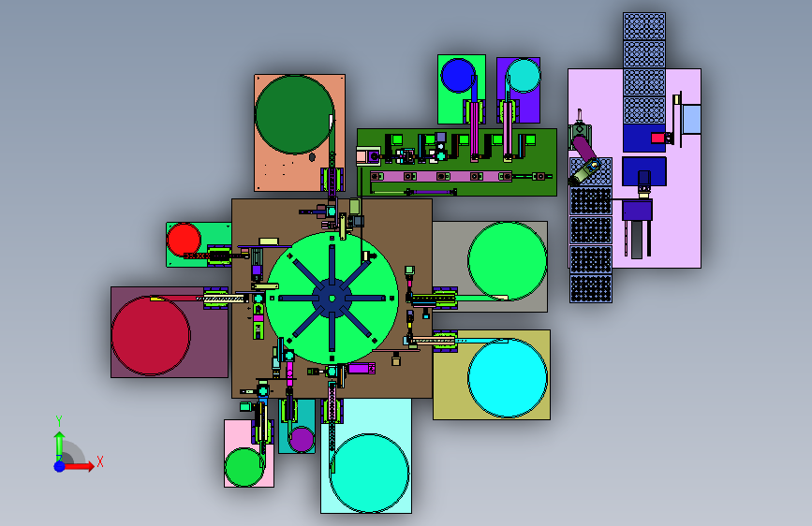Select the green bowl on gray plate
This screenshot has height=526, width=812.
(508, 261)
